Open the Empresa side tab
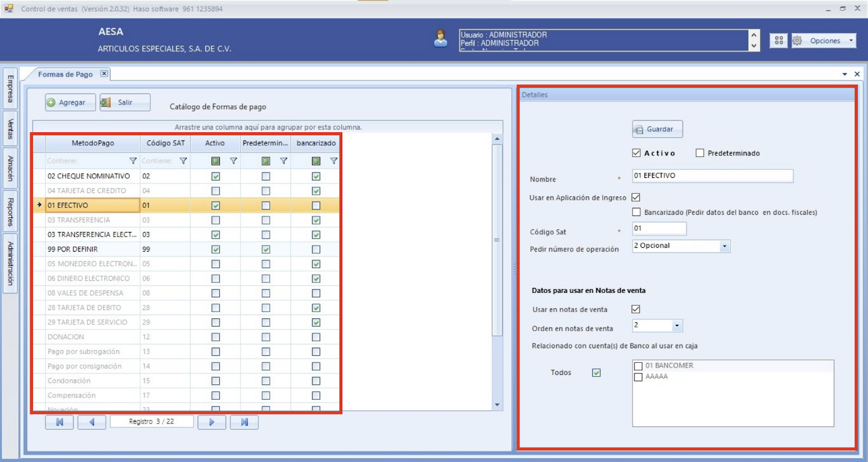 (x=10, y=89)
